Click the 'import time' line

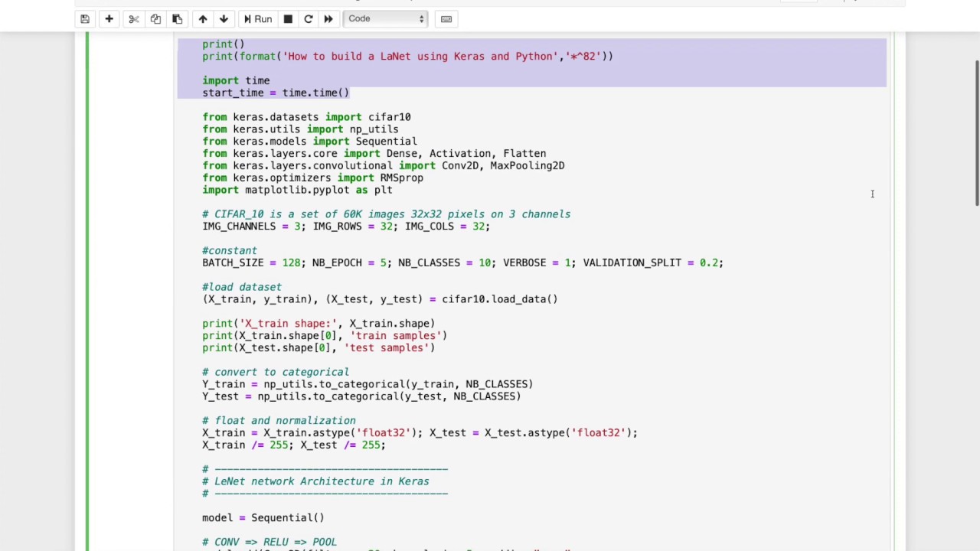[236, 80]
